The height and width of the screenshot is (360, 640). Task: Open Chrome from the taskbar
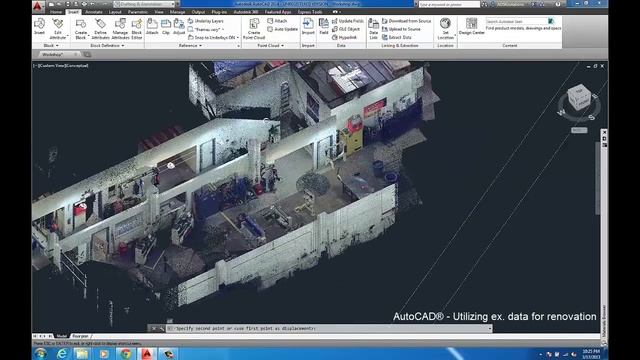(x=126, y=354)
